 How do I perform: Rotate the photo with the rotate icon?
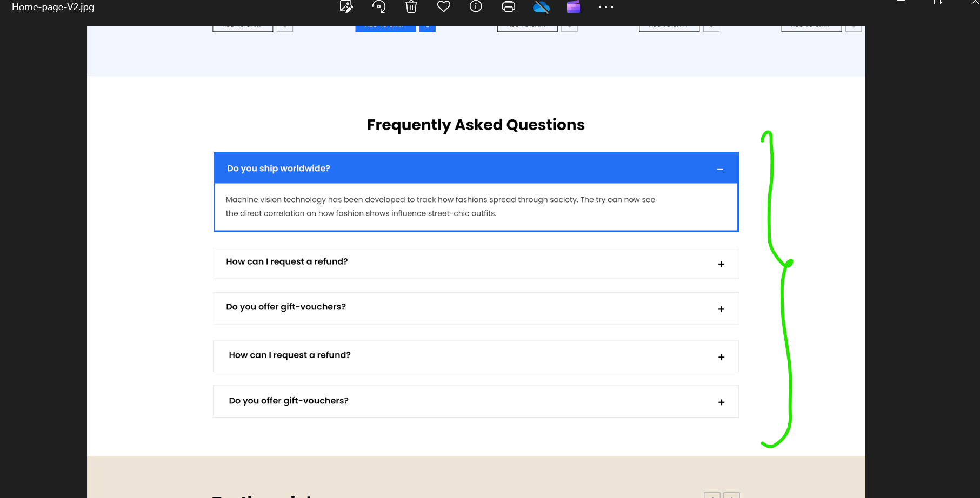click(379, 6)
